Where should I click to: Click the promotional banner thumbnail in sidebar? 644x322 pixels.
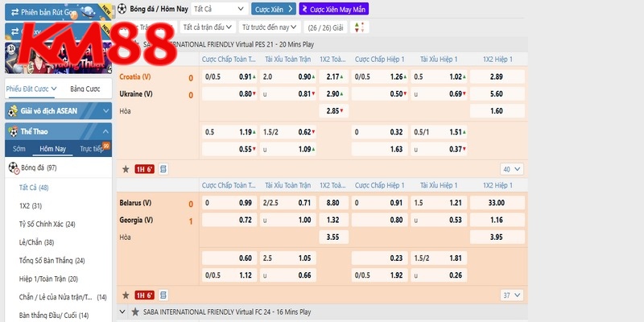tap(58, 58)
